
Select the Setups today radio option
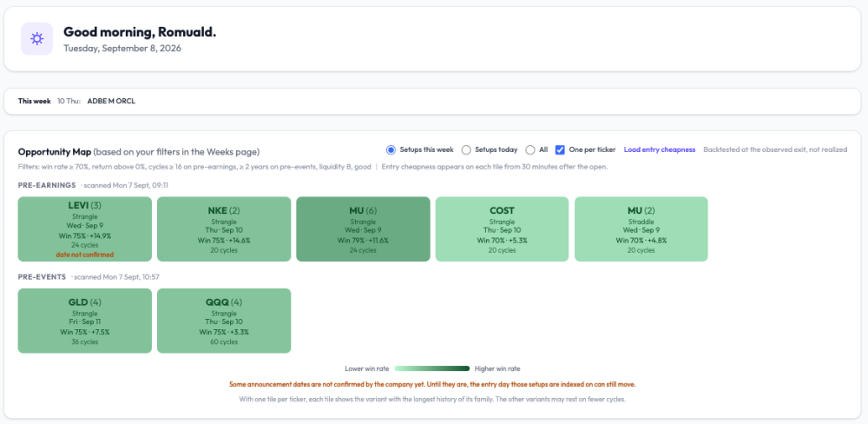466,149
